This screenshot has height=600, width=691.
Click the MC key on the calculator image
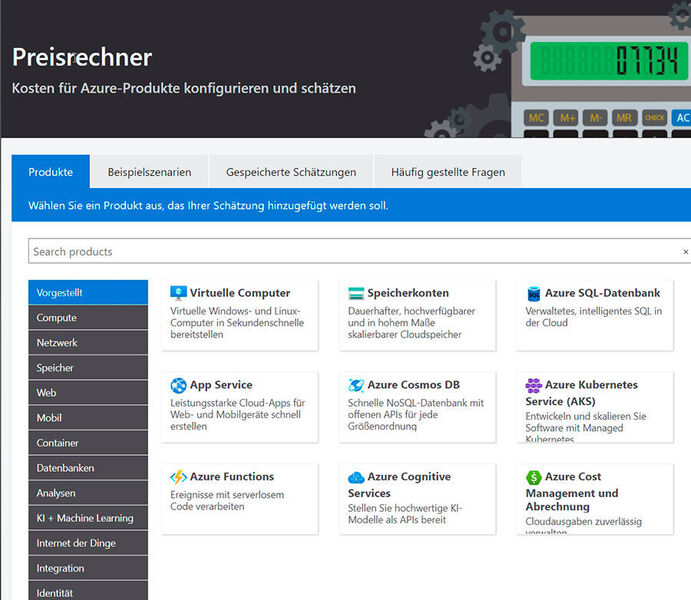[536, 118]
